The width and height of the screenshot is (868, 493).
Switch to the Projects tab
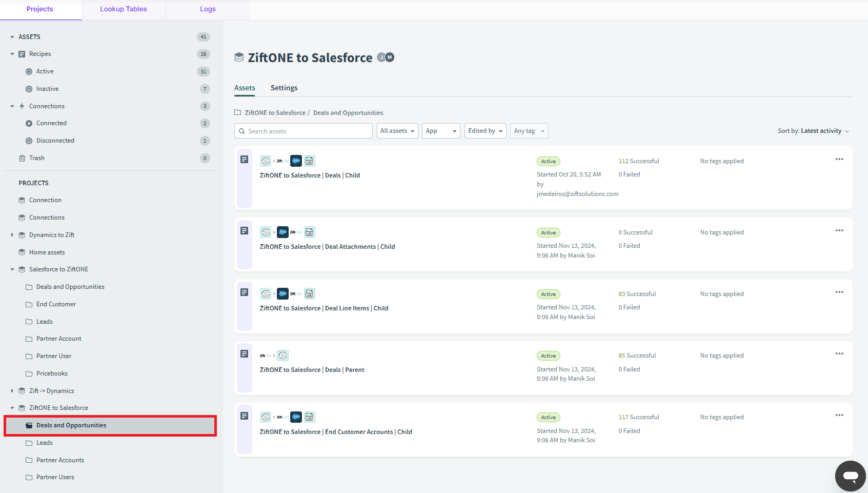(40, 9)
